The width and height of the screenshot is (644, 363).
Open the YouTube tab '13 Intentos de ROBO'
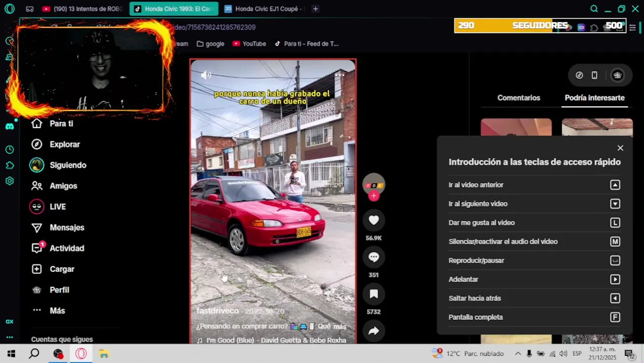(83, 9)
